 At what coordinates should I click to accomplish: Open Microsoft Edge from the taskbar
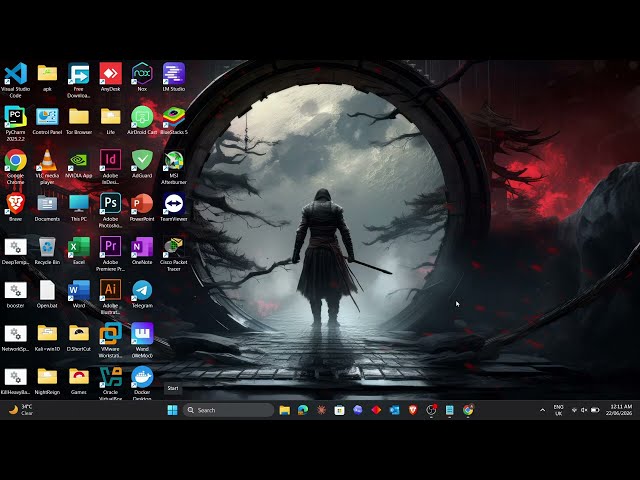303,410
